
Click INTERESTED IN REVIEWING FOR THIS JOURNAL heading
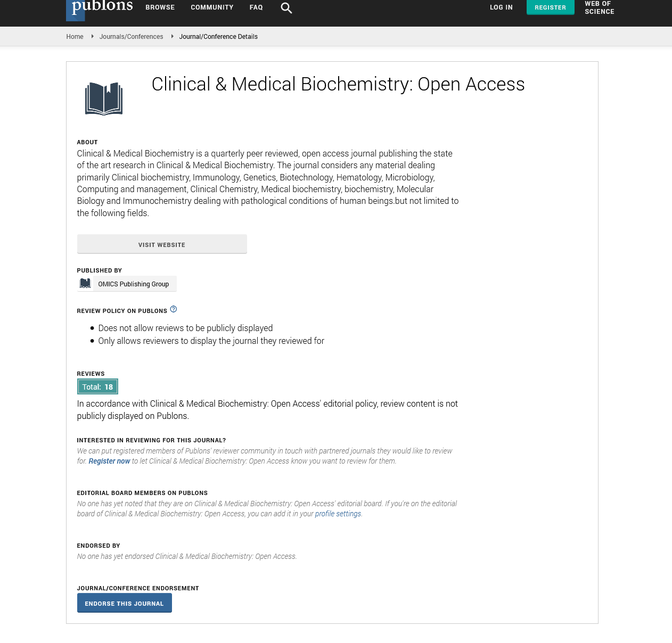[x=151, y=440]
